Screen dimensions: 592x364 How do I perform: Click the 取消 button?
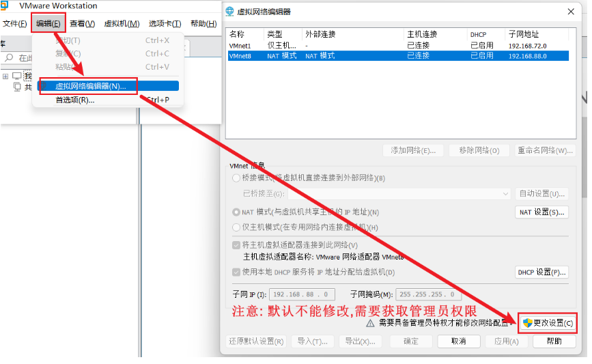[459, 341]
